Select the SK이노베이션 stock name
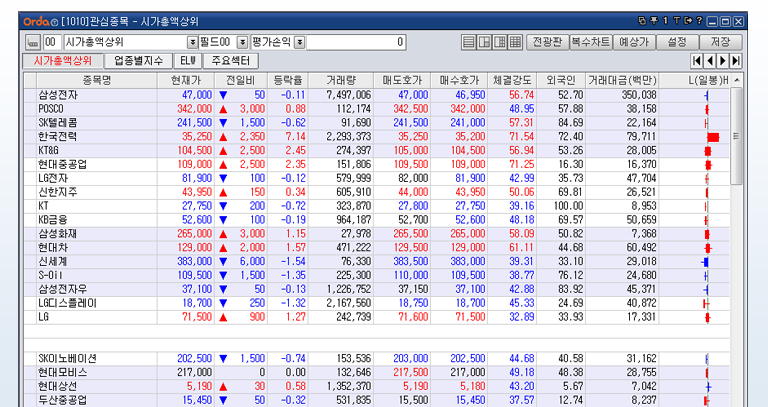The image size is (768, 407). (68, 359)
